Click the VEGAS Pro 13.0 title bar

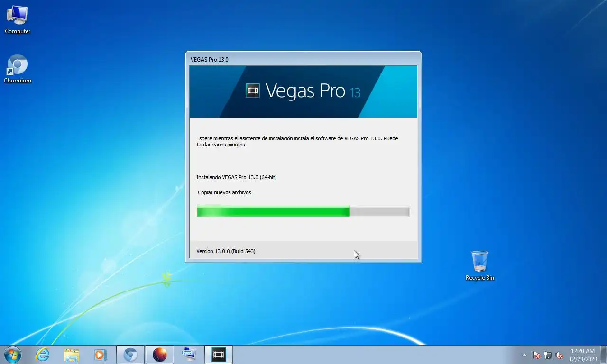coord(303,59)
